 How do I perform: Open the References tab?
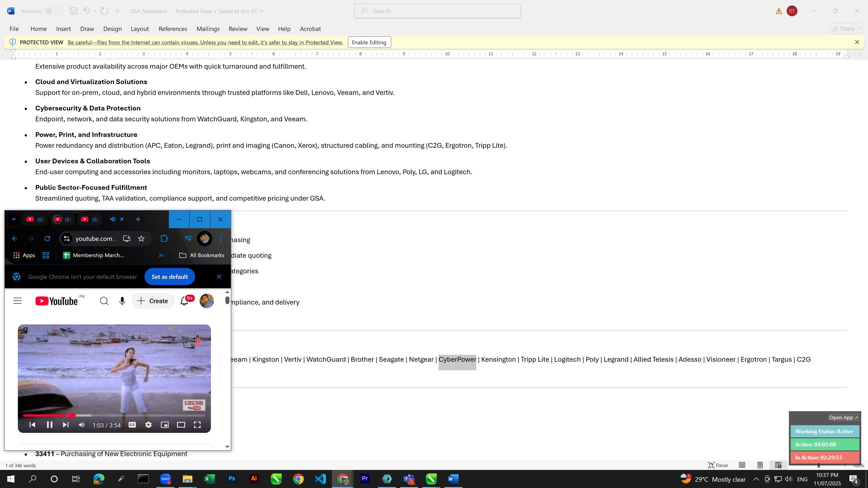point(173,29)
